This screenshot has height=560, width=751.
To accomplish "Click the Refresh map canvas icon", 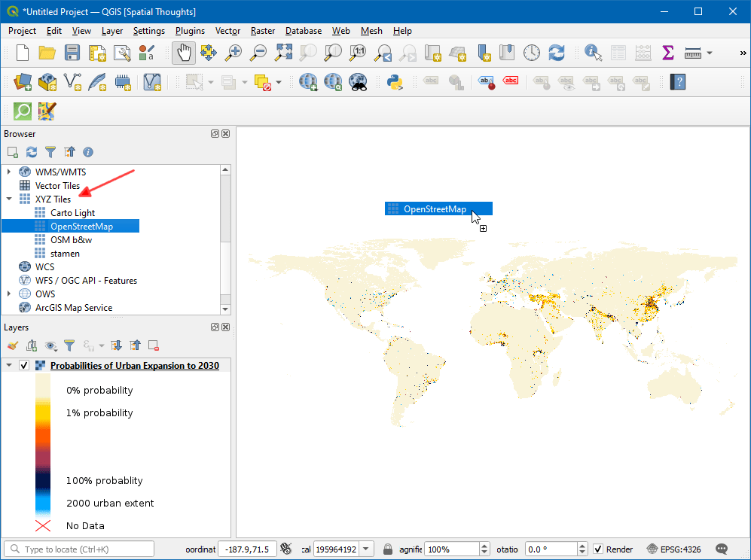I will point(557,53).
